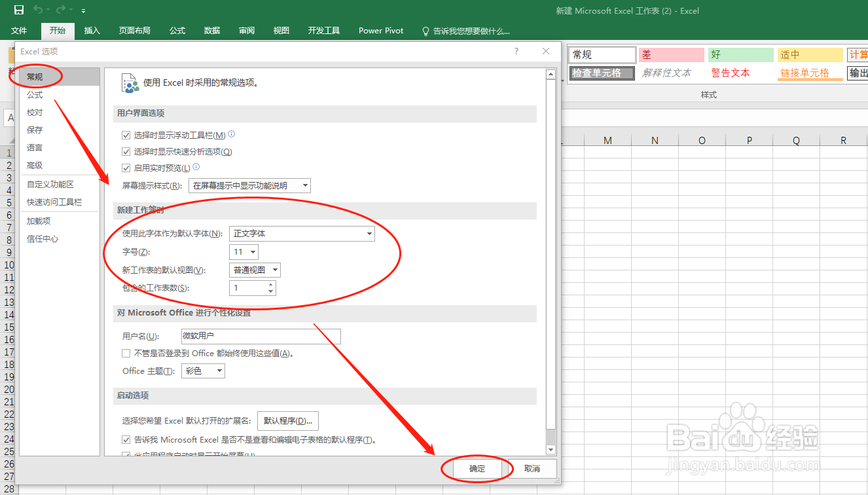Open the 屏幕提示样式 dropdown

tap(249, 185)
